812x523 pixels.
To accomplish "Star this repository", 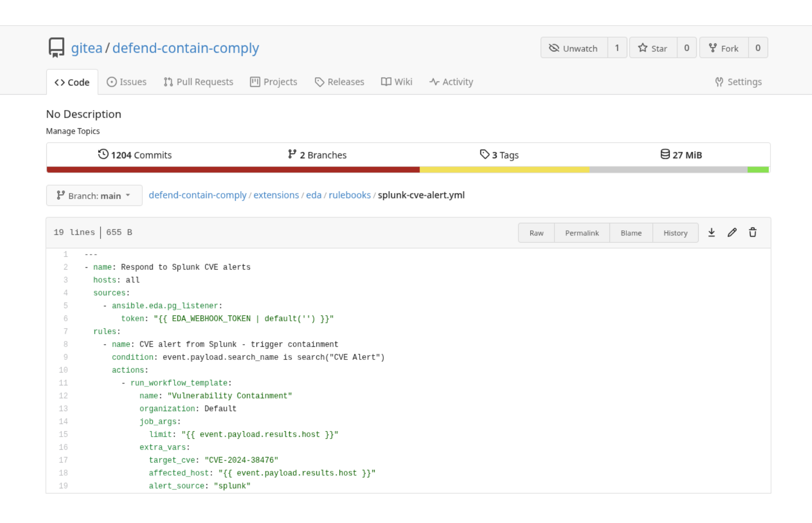I will tap(653, 48).
